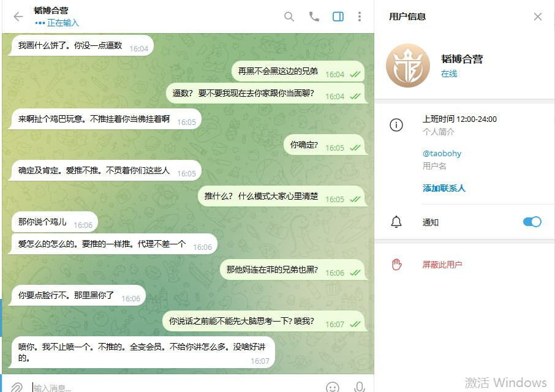555x392 pixels.
Task: Start a voice call with this user
Action: pyautogui.click(x=314, y=17)
